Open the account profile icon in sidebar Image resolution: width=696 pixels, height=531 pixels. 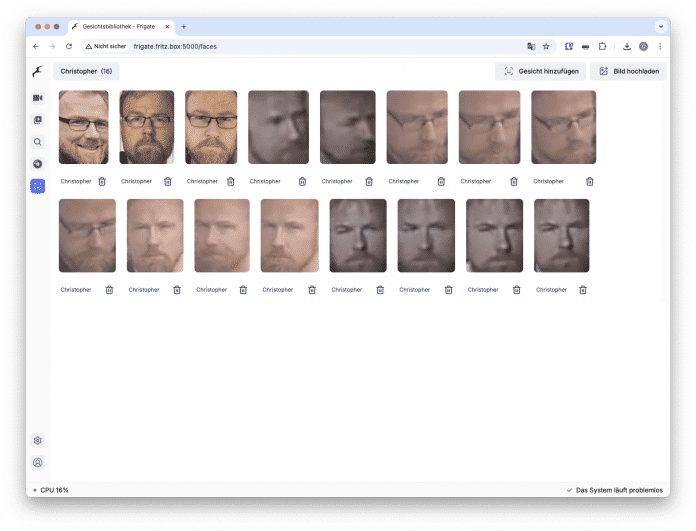38,463
